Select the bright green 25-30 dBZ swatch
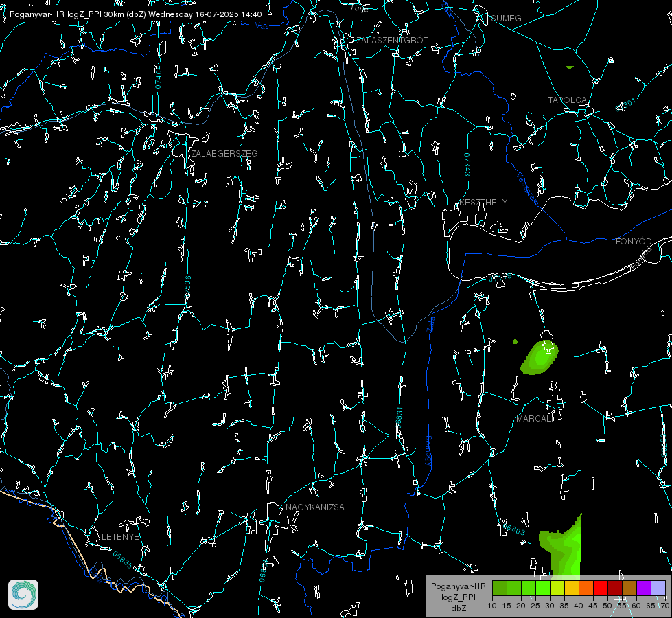672x618 pixels. (543, 588)
